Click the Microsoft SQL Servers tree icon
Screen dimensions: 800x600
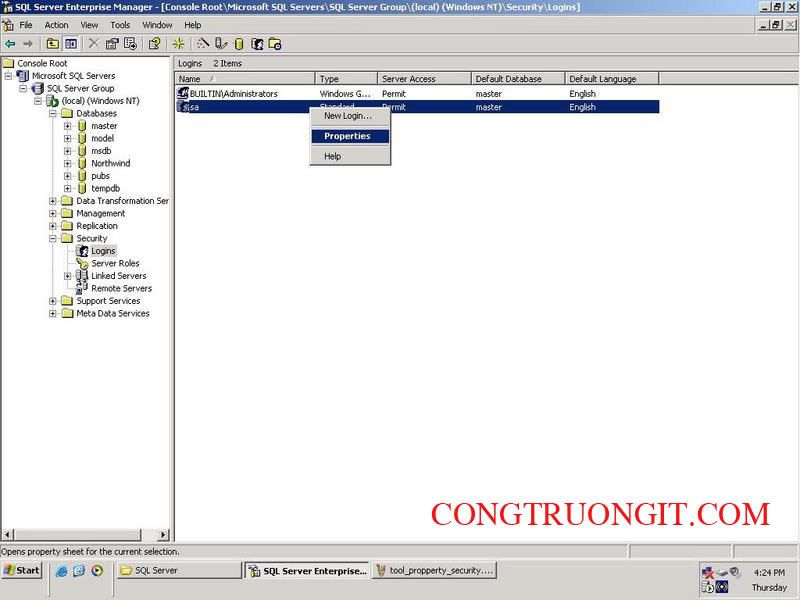pyautogui.click(x=23, y=76)
